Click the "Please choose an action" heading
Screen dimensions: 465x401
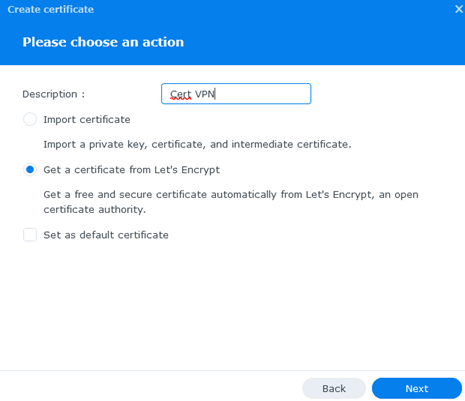[x=103, y=42]
